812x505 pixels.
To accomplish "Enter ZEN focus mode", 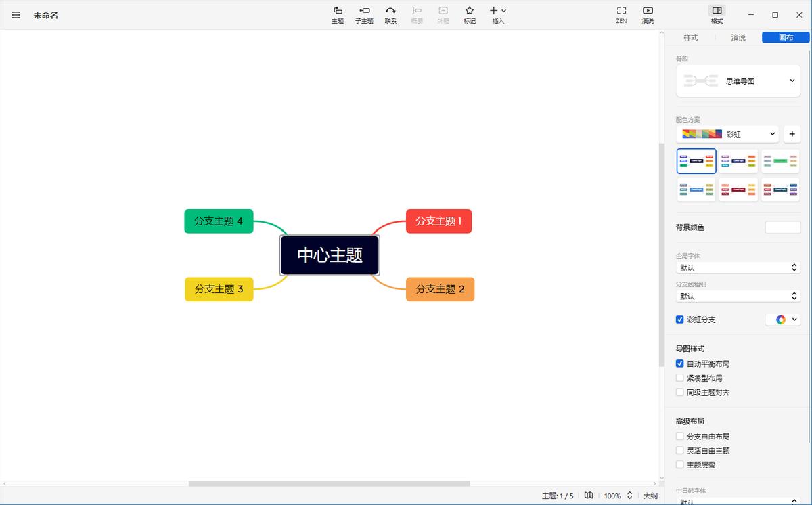I will click(621, 14).
